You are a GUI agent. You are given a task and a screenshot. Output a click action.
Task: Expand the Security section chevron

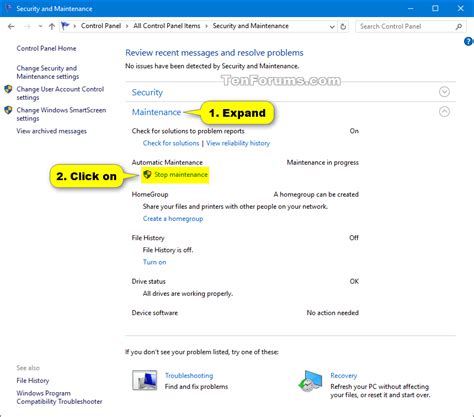[444, 92]
